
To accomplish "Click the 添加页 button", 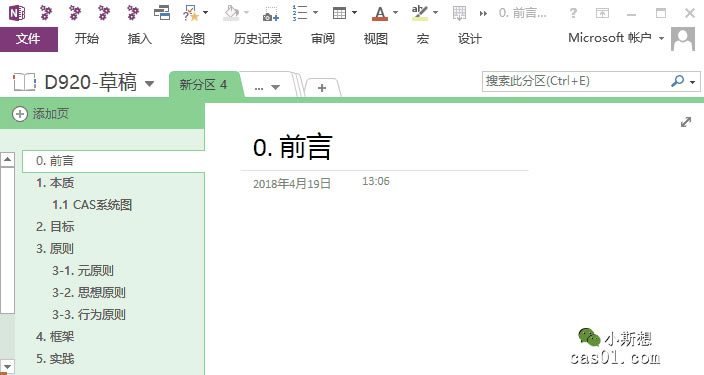I will (40, 114).
